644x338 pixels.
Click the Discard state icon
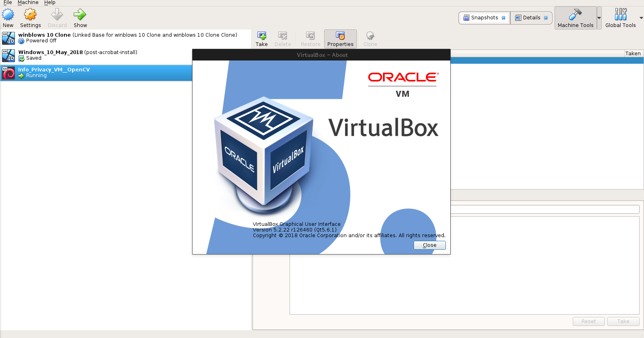(x=57, y=15)
